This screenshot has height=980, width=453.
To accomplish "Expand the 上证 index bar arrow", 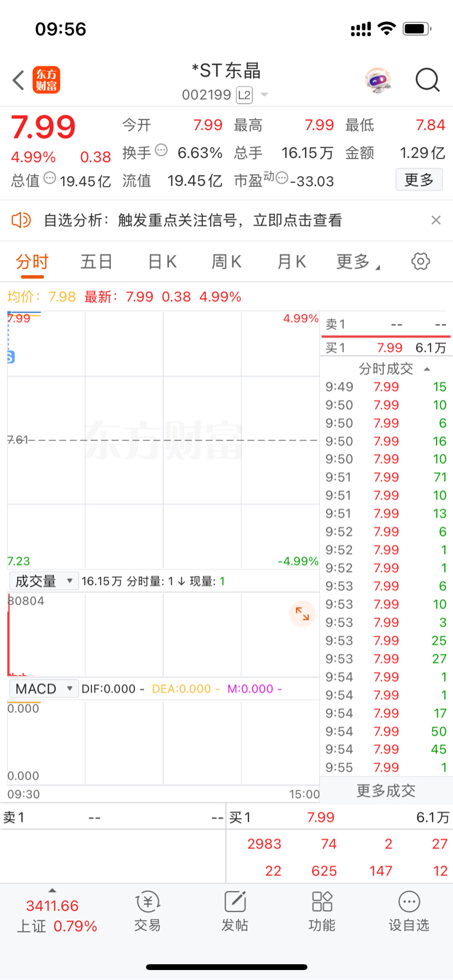I will click(x=52, y=890).
